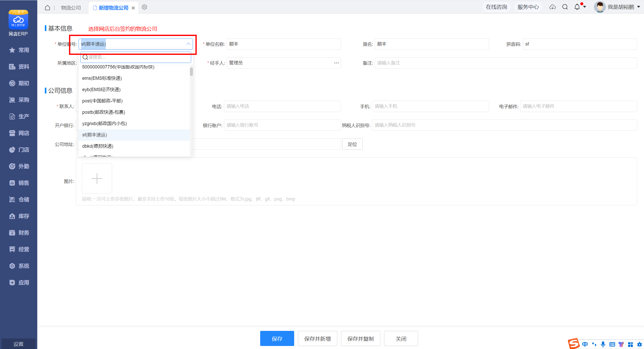This screenshot has width=644, height=349.
Task: Open the search magnifier in top bar
Action: pyautogui.click(x=565, y=7)
